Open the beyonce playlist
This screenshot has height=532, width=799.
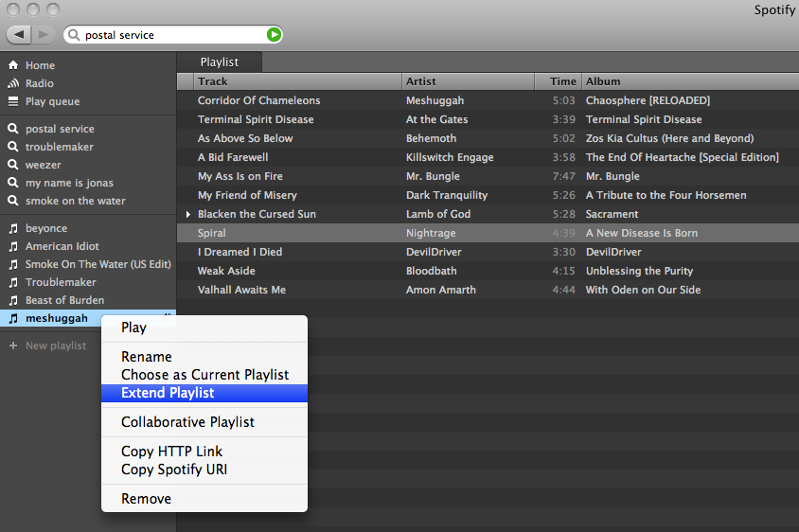point(45,228)
